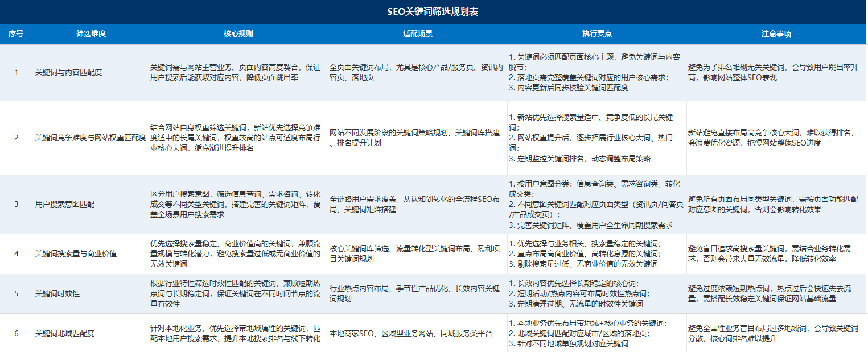The image size is (868, 352).
Task: Select the 筛选维度 column header
Action: [x=91, y=34]
